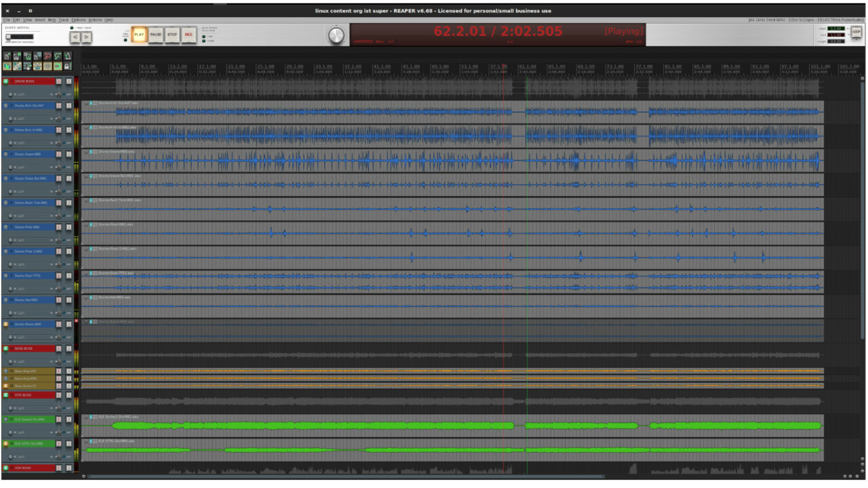This screenshot has width=868, height=488.
Task: Open Project Settings from the toolbar
Action: point(37,56)
